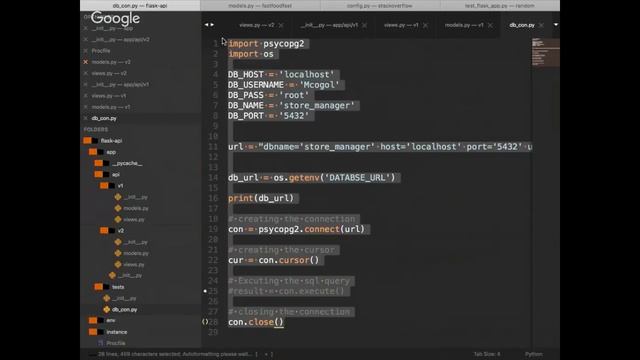The height and width of the screenshot is (360, 640).
Task: Close the views.py — v1 editor tab
Action: [425, 25]
